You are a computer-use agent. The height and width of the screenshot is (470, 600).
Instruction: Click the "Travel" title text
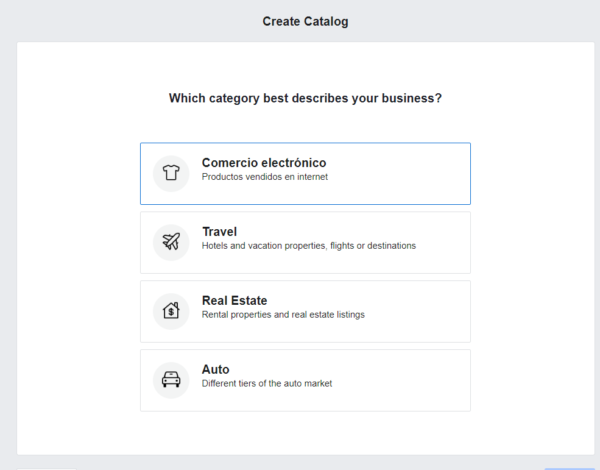pyautogui.click(x=219, y=232)
